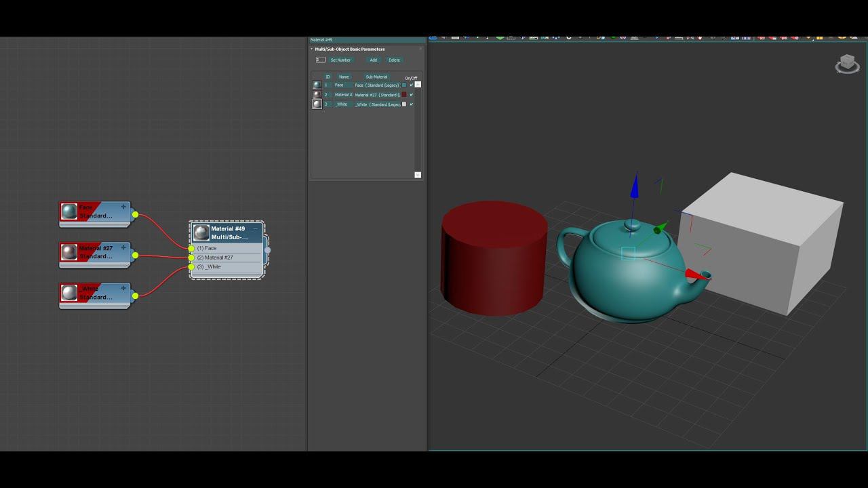Screen dimensions: 868x488
Task: Click the Set Number button
Action: [x=340, y=60]
